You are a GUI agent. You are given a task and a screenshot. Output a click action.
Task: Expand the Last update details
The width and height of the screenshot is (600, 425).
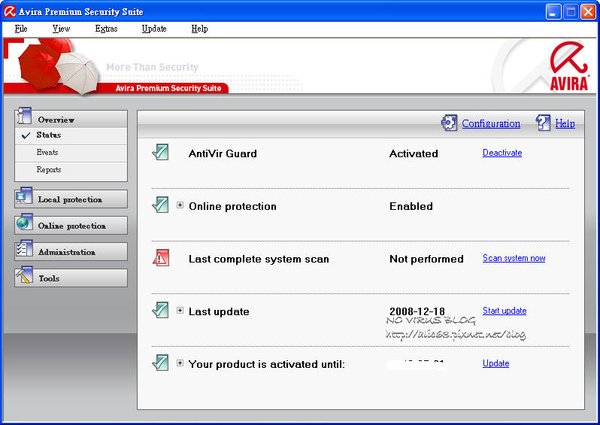click(x=180, y=310)
